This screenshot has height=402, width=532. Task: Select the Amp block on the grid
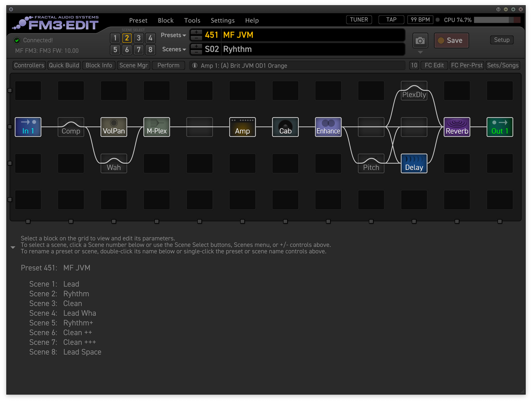[242, 127]
